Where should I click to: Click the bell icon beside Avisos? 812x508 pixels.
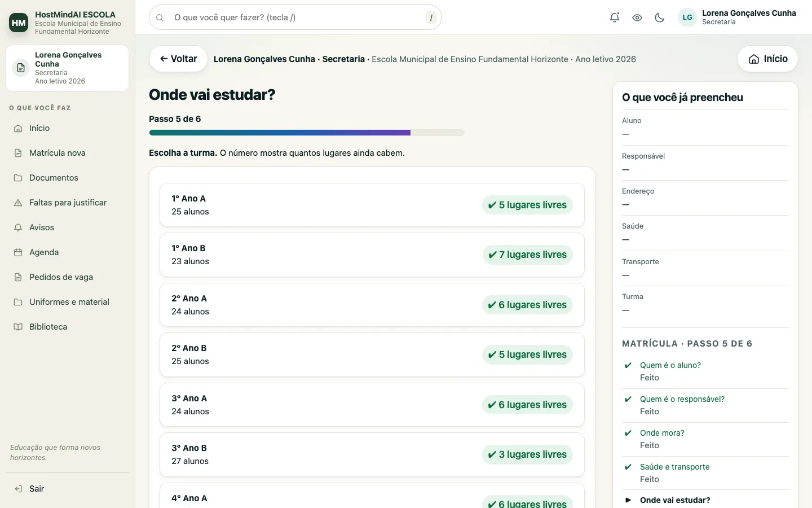pyautogui.click(x=18, y=227)
